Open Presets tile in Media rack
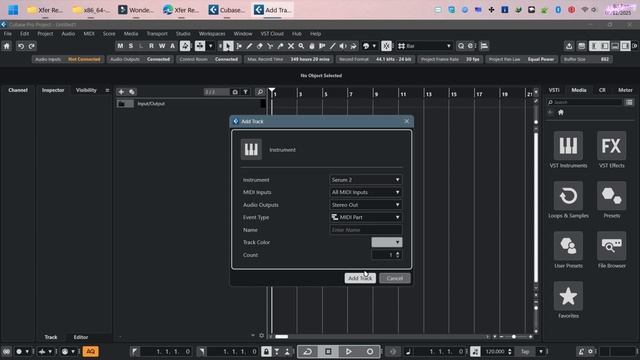Image resolution: width=640 pixels, height=360 pixels. click(611, 196)
